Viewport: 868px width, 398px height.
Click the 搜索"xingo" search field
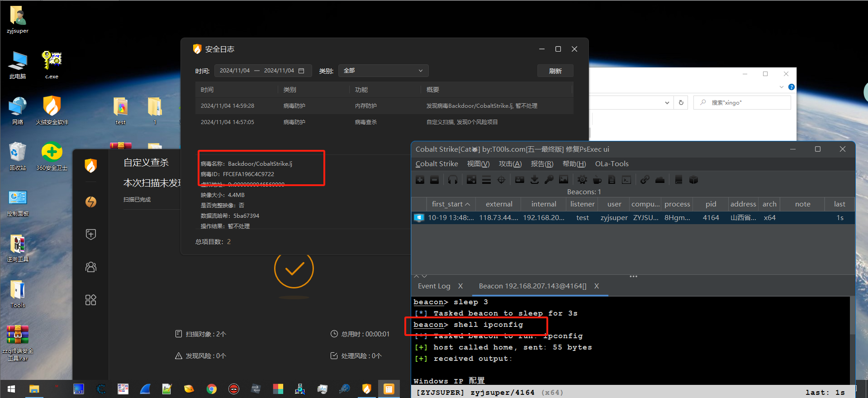[x=742, y=103]
